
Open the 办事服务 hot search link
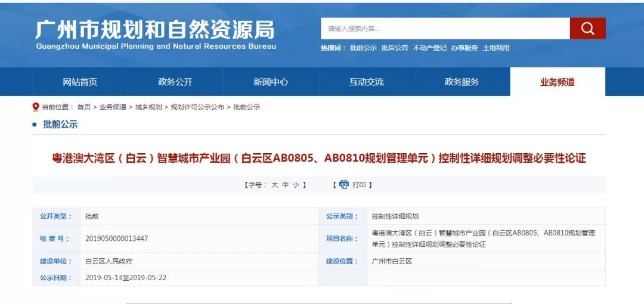pos(464,48)
